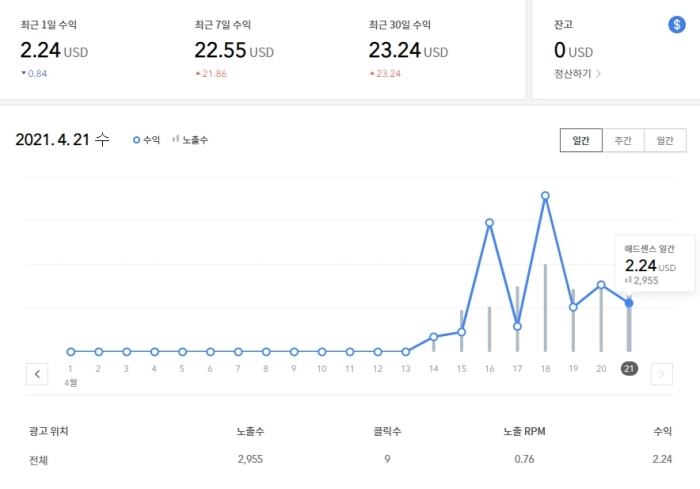Image resolution: width=700 pixels, height=489 pixels.
Task: Click the 노출수 table column header
Action: point(250,431)
